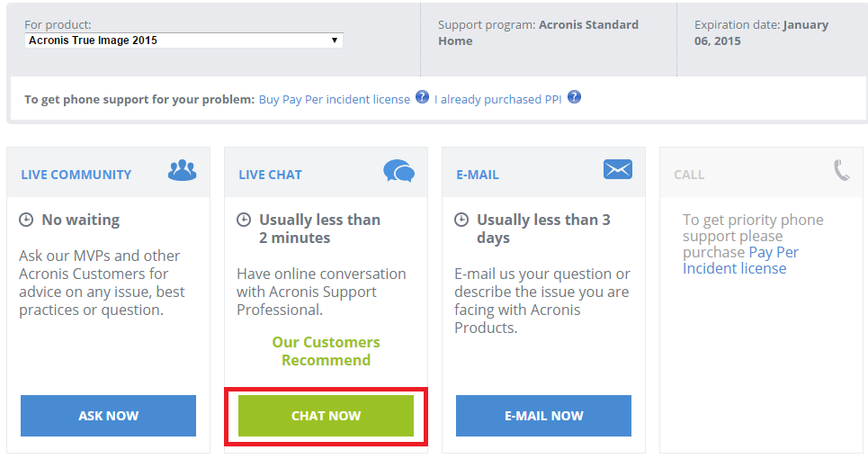
Task: Click the Live Community people icon
Action: click(x=182, y=170)
